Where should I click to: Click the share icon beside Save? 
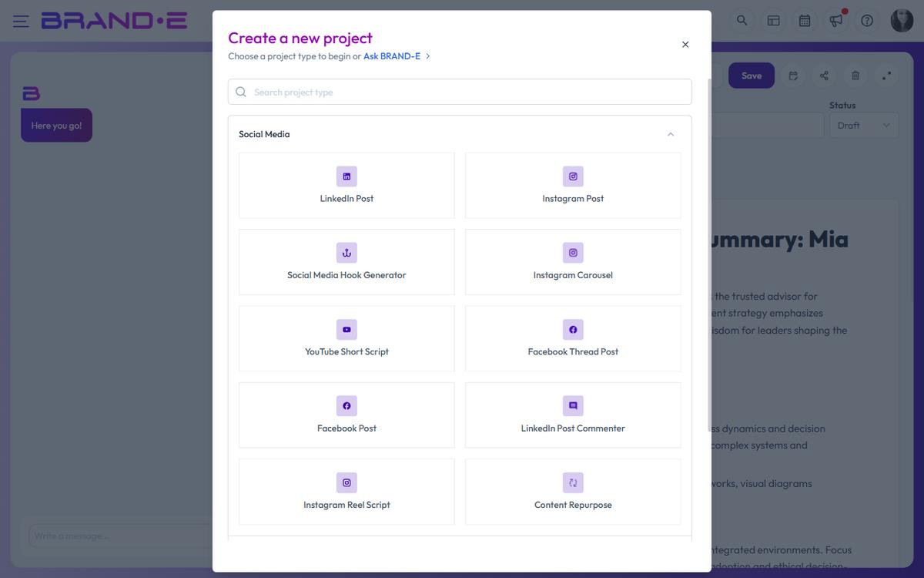[x=824, y=76]
